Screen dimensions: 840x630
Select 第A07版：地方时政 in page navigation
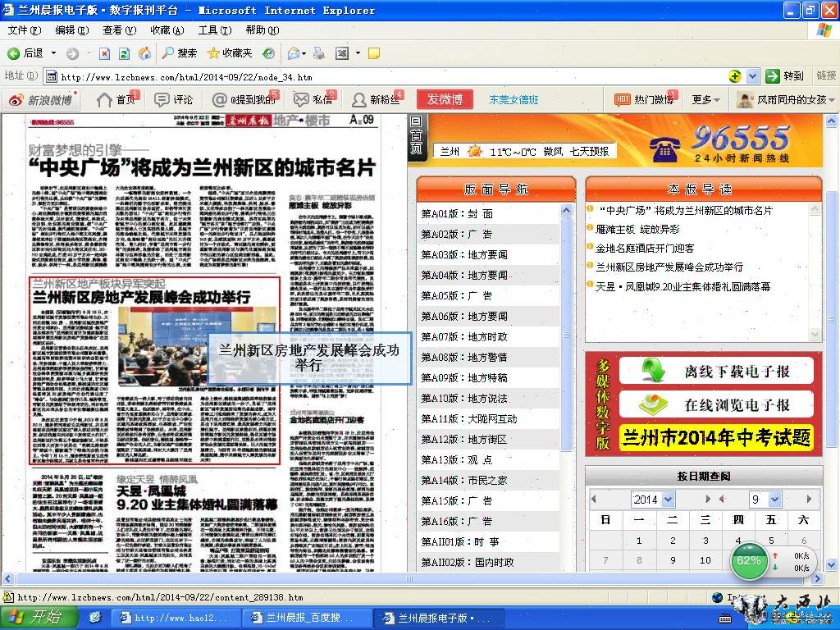(x=464, y=337)
